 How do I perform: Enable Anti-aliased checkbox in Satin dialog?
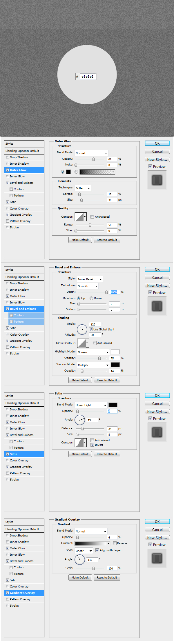tap(92, 440)
